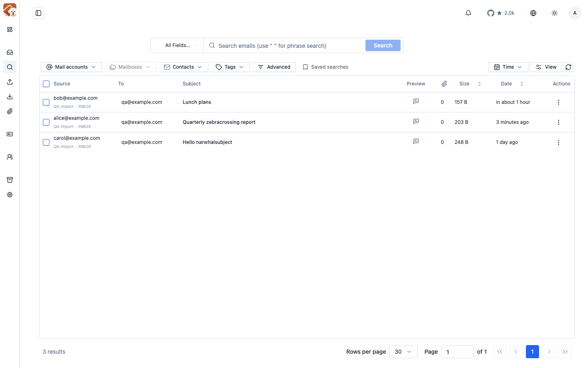Open the Time sort dropdown

tap(508, 67)
